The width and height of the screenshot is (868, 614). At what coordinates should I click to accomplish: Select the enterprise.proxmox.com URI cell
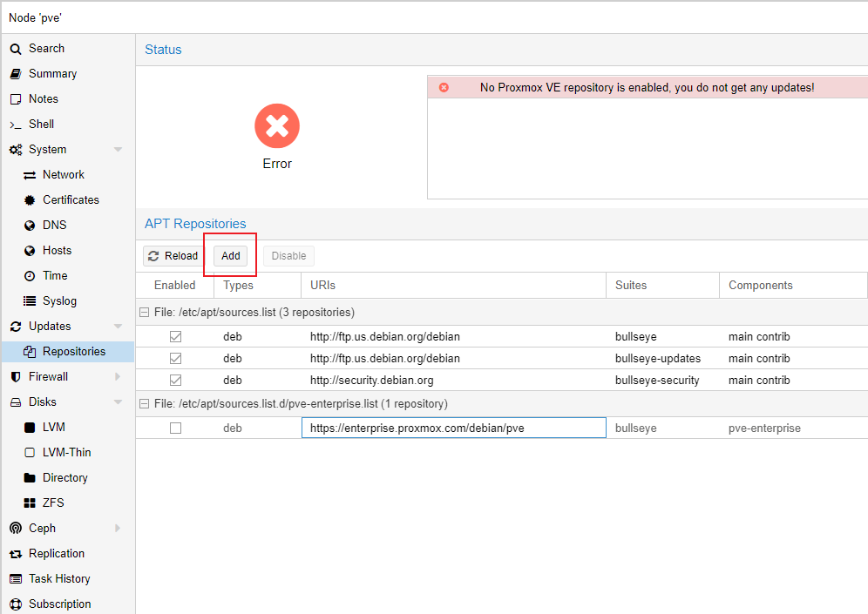click(454, 428)
